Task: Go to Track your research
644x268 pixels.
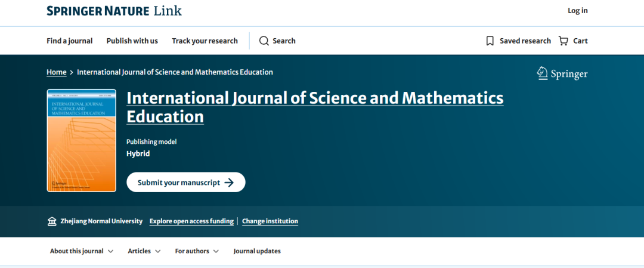Action: (x=205, y=41)
